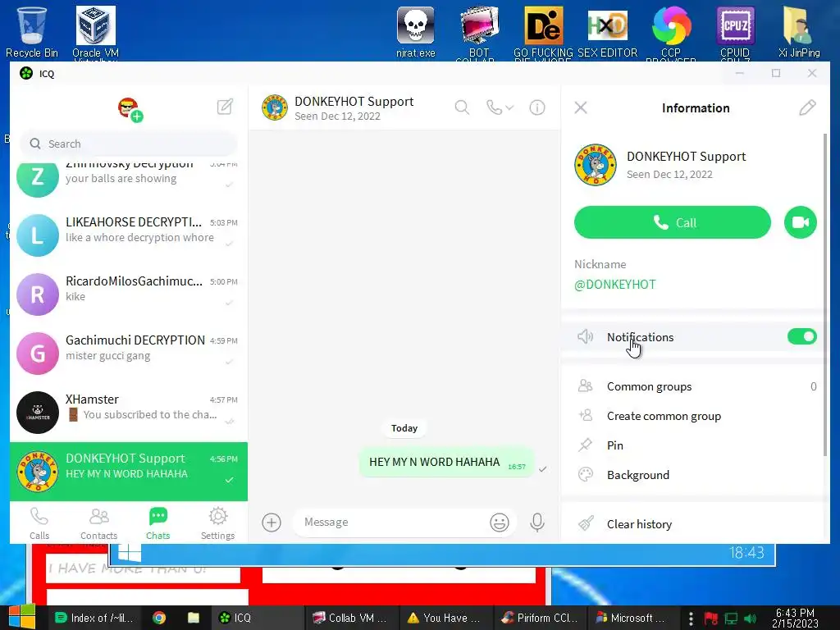Click the pin icon next to Pin
Image resolution: width=840 pixels, height=630 pixels.
(585, 445)
